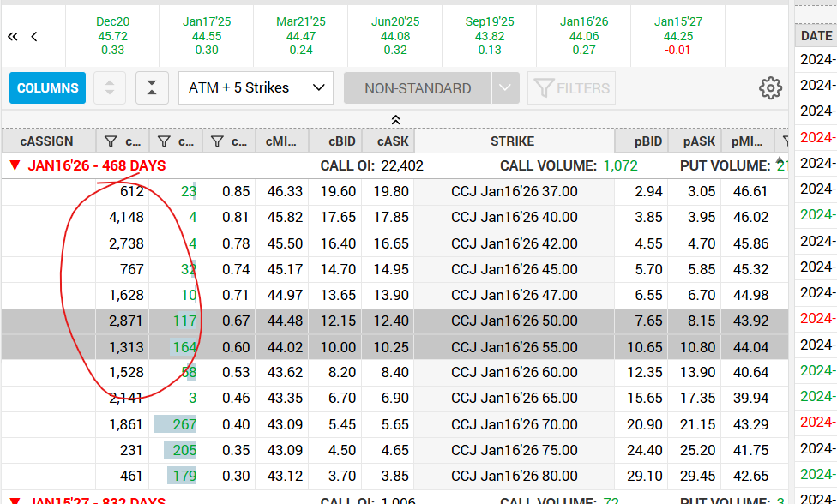This screenshot has height=504, width=837.
Task: Select the Jan16'26 expiration tab
Action: tap(584, 36)
